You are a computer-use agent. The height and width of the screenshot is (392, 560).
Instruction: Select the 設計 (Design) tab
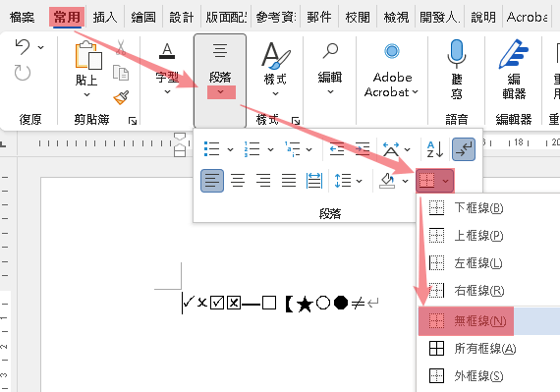click(x=182, y=17)
